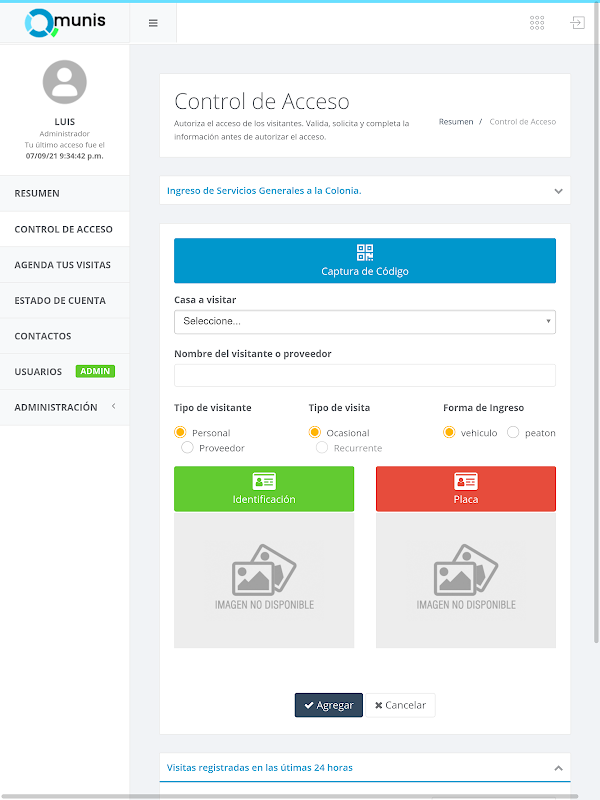Open Estado de Cuenta menu item
600x800 pixels.
tap(64, 301)
